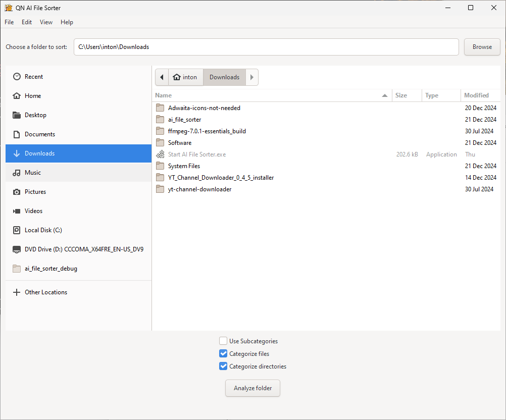Viewport: 506px width, 420px height.
Task: Expand the forward chevron after Downloads breadcrumb
Action: coord(251,77)
